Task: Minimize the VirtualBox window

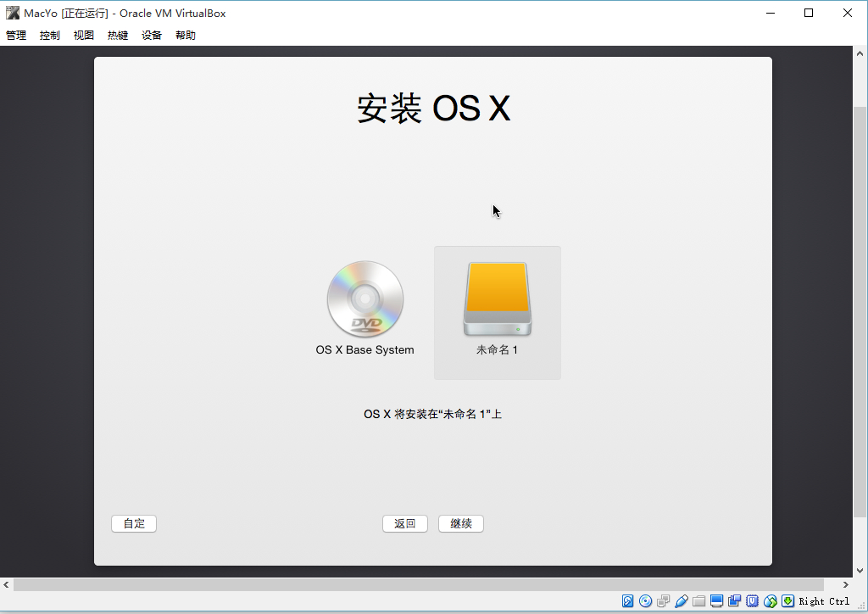Action: (x=770, y=13)
